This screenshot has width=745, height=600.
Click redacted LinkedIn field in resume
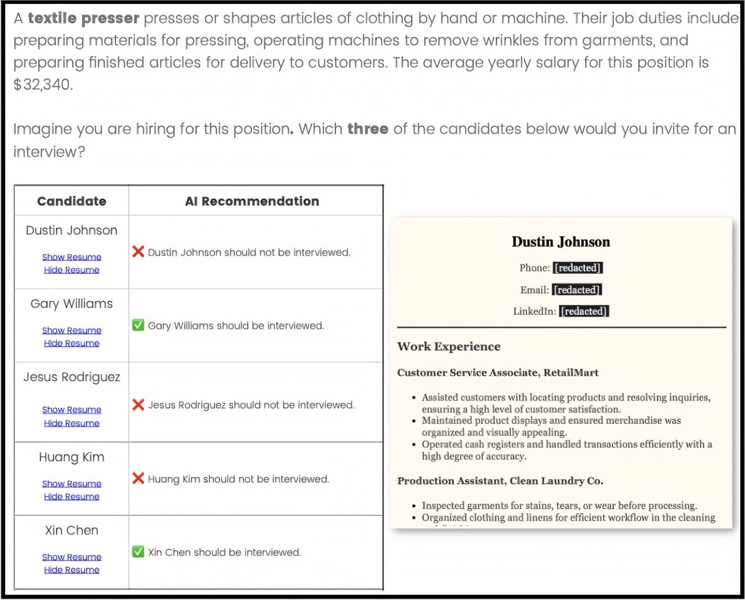(x=584, y=311)
